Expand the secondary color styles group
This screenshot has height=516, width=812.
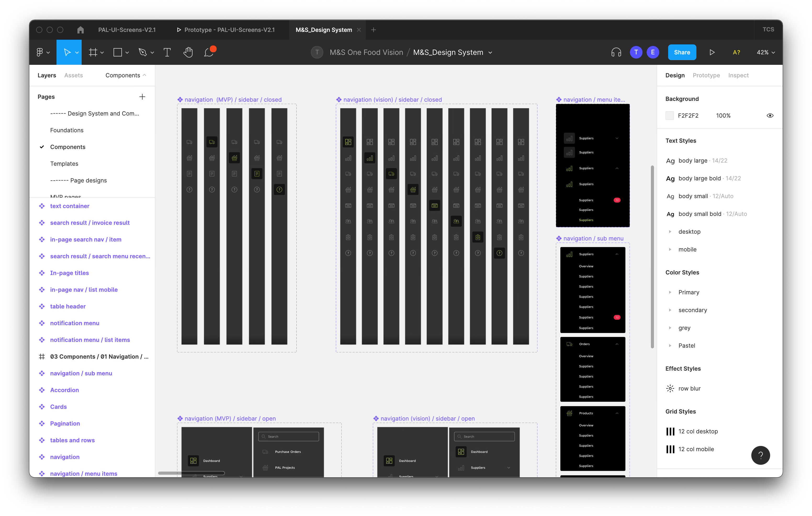670,310
